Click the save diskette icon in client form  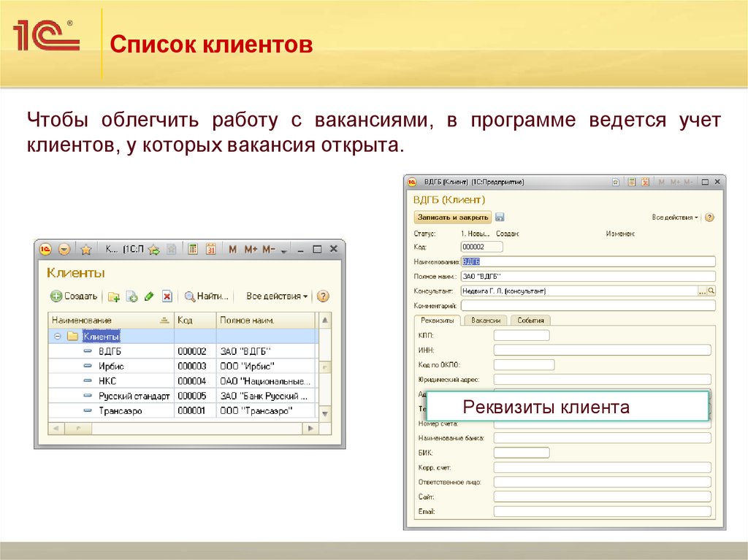pyautogui.click(x=500, y=218)
